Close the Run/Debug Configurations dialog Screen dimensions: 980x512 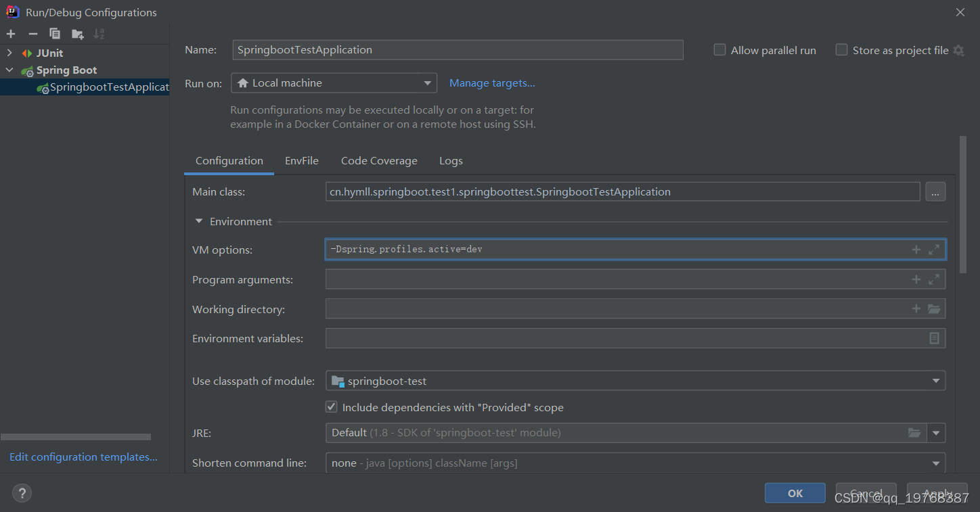[960, 12]
